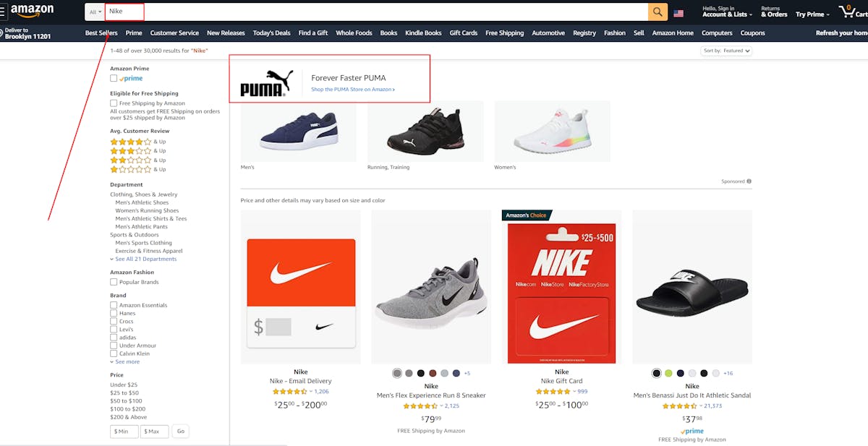Select the black Benassi sandal swatch

point(657,373)
